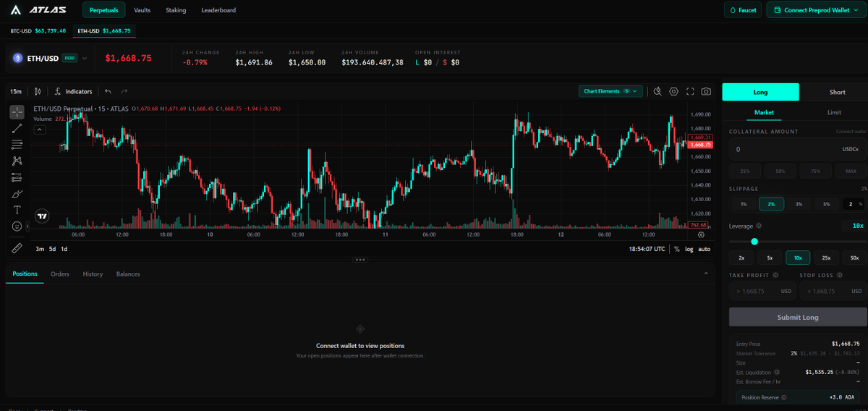Switch to the Orders tab
The image size is (868, 411).
[60, 274]
